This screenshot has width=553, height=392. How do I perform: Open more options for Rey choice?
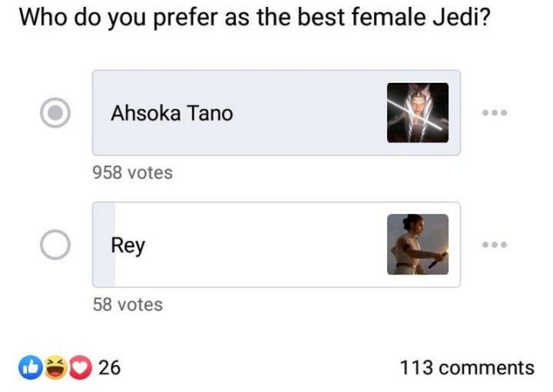495,245
